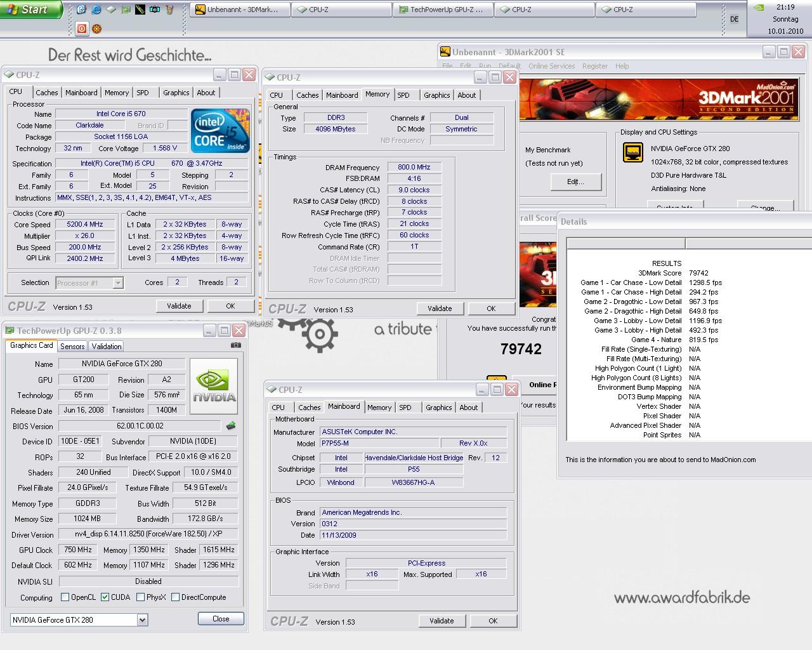Screen dimensions: 812x650
Task: Open Caches tab in CPU-Z CPU window
Action: (46, 93)
